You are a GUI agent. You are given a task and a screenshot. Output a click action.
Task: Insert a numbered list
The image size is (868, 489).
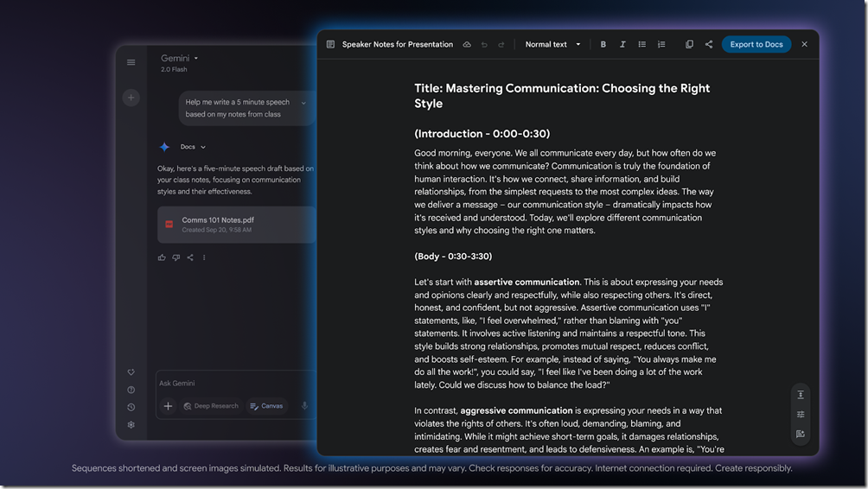coord(661,44)
